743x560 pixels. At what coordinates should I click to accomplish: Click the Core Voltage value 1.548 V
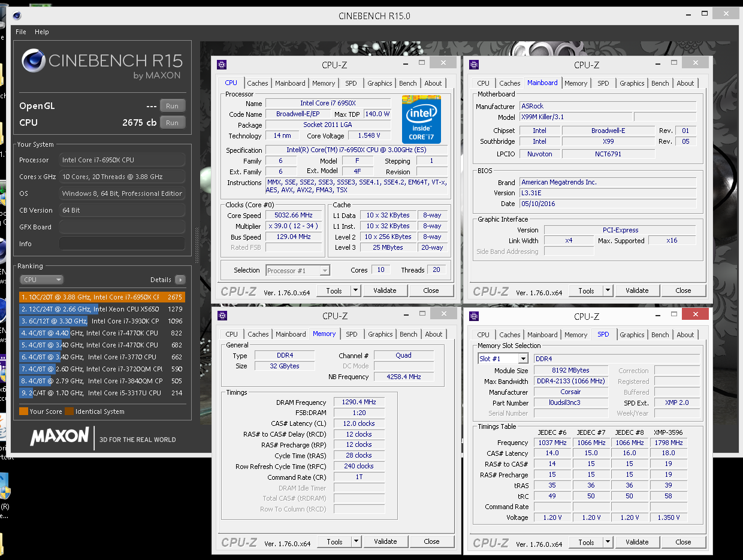tap(369, 136)
